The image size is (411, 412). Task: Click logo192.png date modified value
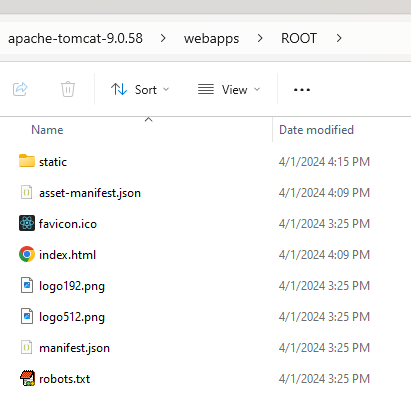324,286
